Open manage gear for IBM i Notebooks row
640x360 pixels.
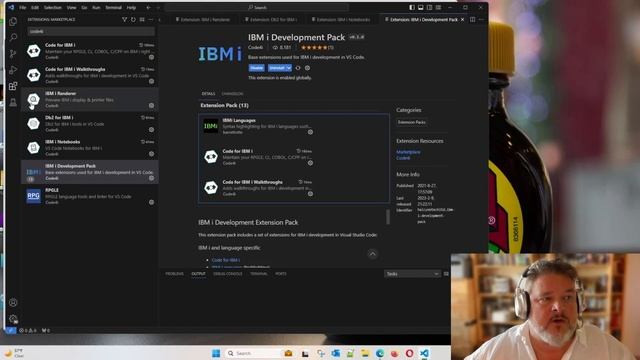click(151, 154)
